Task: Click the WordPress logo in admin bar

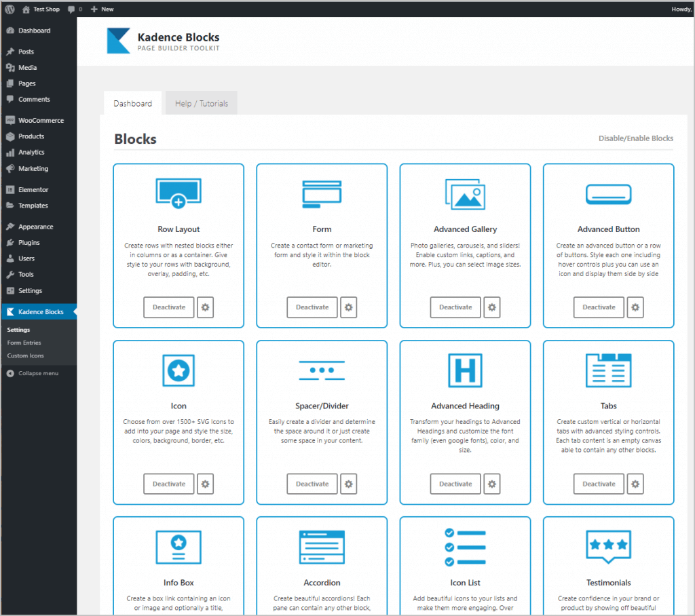Action: click(x=10, y=9)
